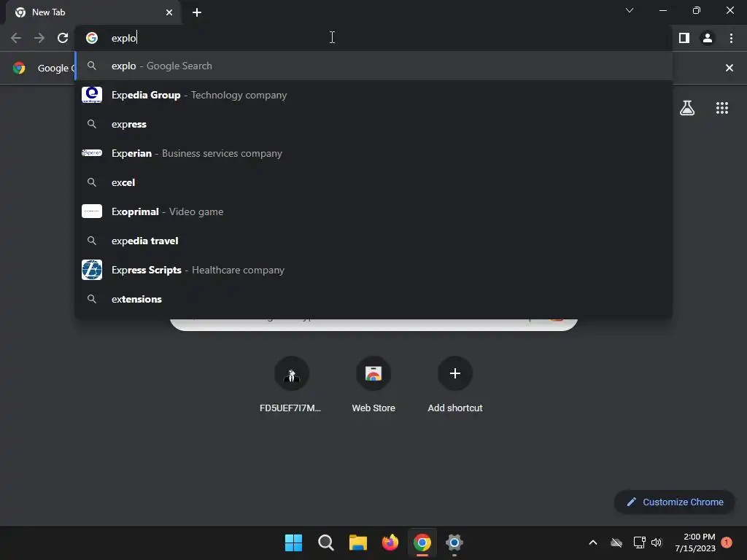This screenshot has width=747, height=560.
Task: Select 'explo - Google Search' suggestion
Action: point(374,66)
